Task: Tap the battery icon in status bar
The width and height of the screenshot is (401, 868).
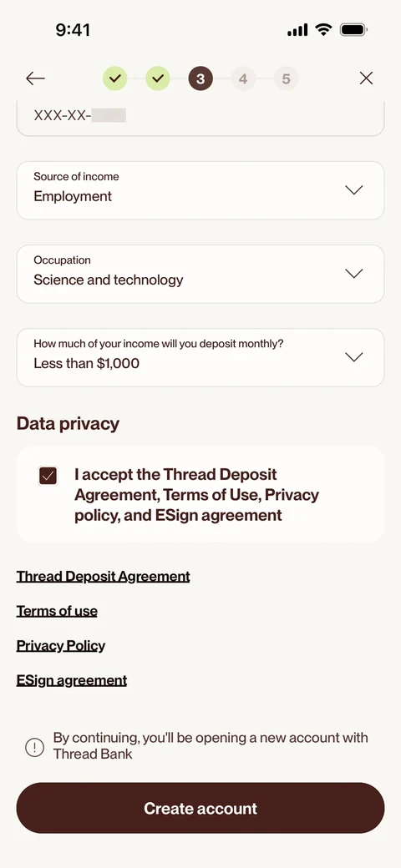Action: point(353,30)
